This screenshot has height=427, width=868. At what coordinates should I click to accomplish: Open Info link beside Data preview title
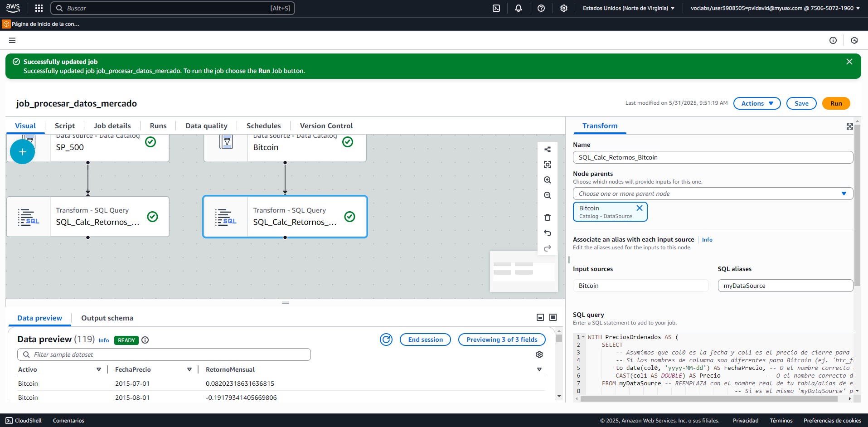tap(104, 340)
